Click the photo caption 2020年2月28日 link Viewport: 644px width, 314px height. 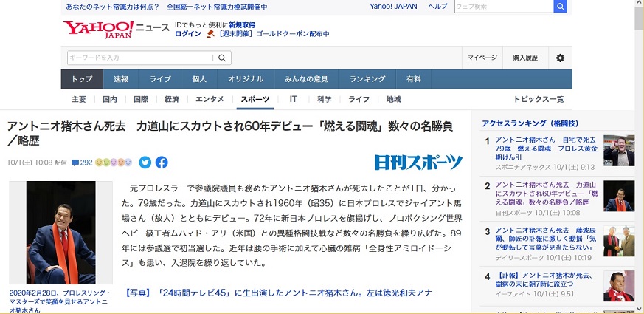point(59,301)
